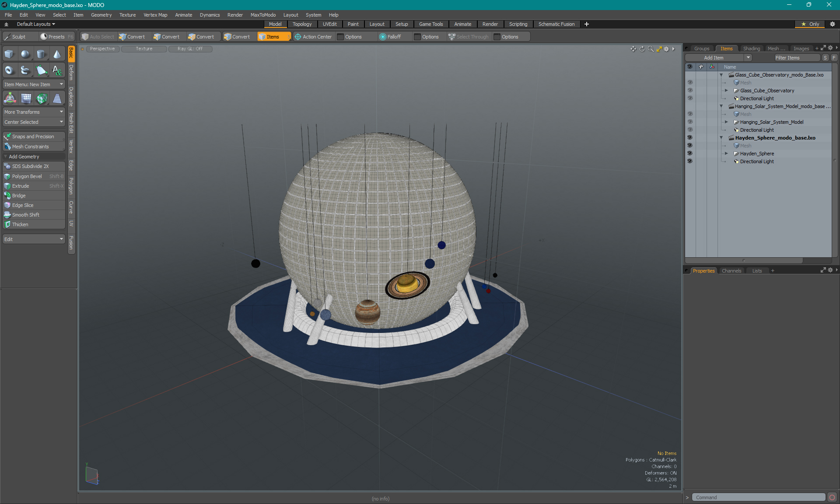Select the Sphere primitive tool
Image resolution: width=840 pixels, height=504 pixels.
tap(25, 54)
